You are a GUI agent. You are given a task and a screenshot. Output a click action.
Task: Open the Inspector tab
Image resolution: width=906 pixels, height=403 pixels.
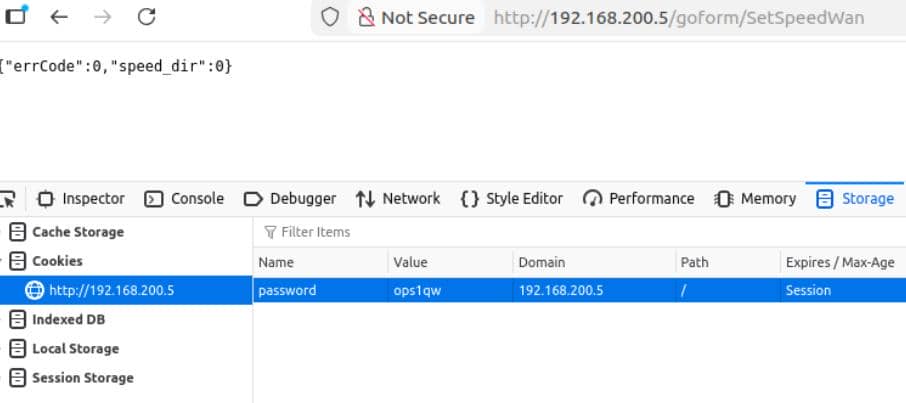(81, 198)
